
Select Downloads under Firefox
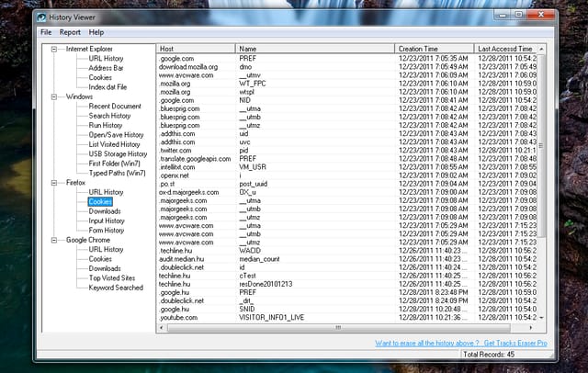click(105, 211)
